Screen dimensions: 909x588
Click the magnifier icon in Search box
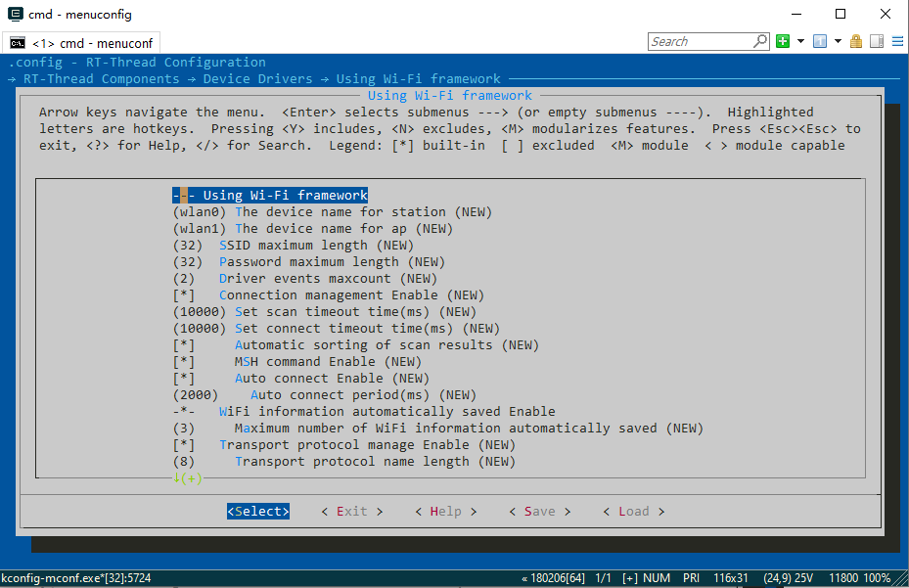(x=760, y=41)
